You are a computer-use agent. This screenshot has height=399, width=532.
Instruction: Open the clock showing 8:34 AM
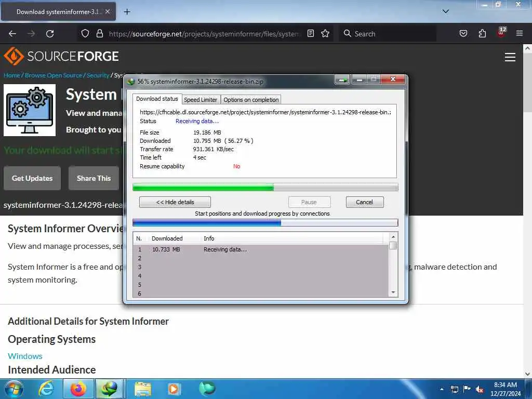[505, 389]
